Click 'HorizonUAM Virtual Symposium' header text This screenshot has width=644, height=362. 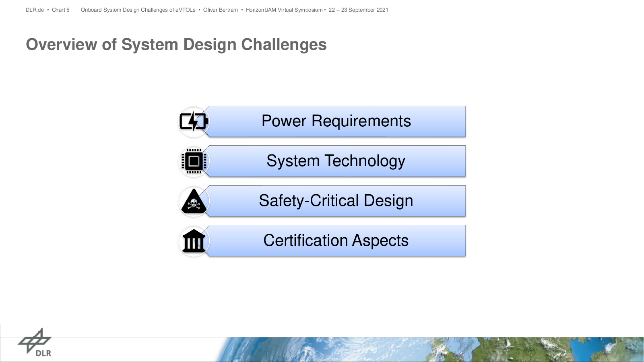pos(284,10)
